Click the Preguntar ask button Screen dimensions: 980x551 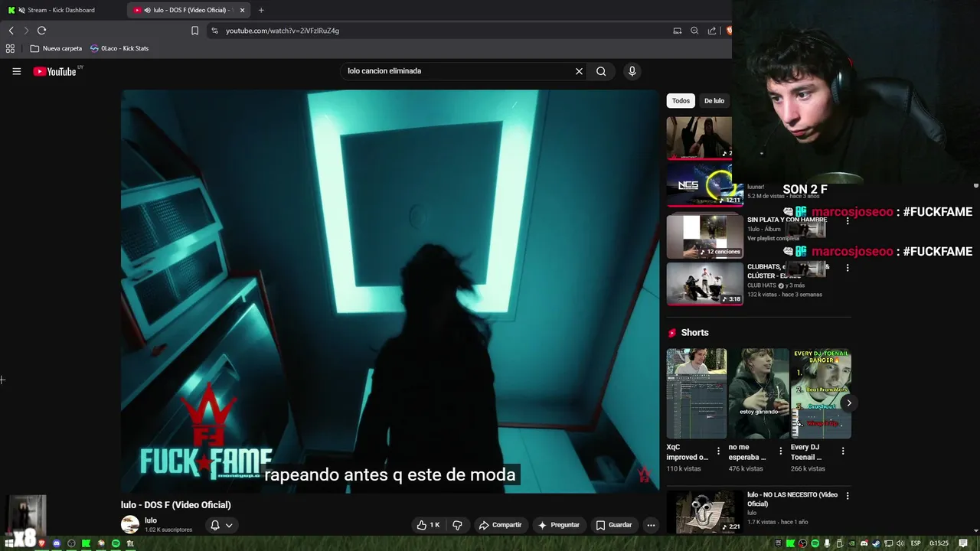(x=559, y=525)
